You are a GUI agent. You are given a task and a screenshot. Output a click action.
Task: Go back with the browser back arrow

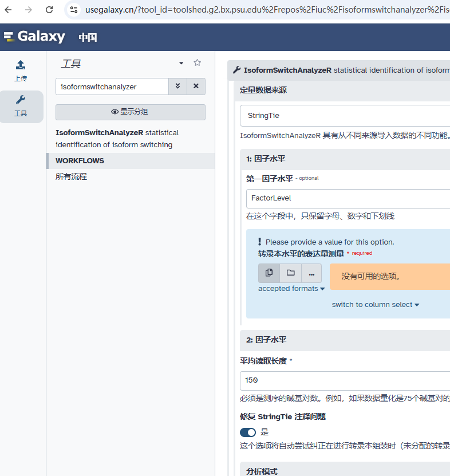click(8, 10)
